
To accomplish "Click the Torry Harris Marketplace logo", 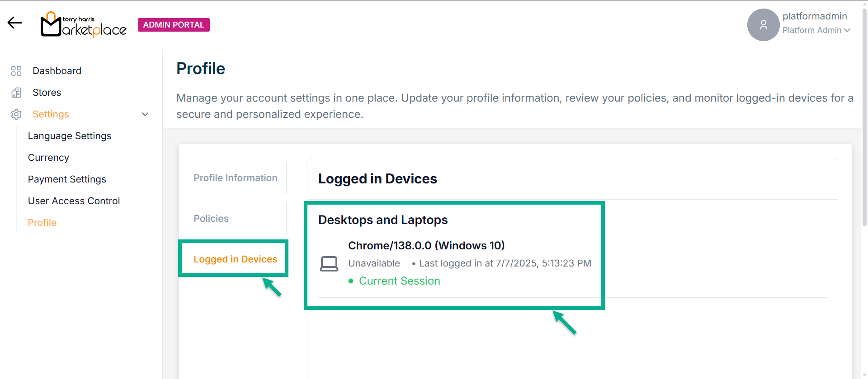I will 84,25.
